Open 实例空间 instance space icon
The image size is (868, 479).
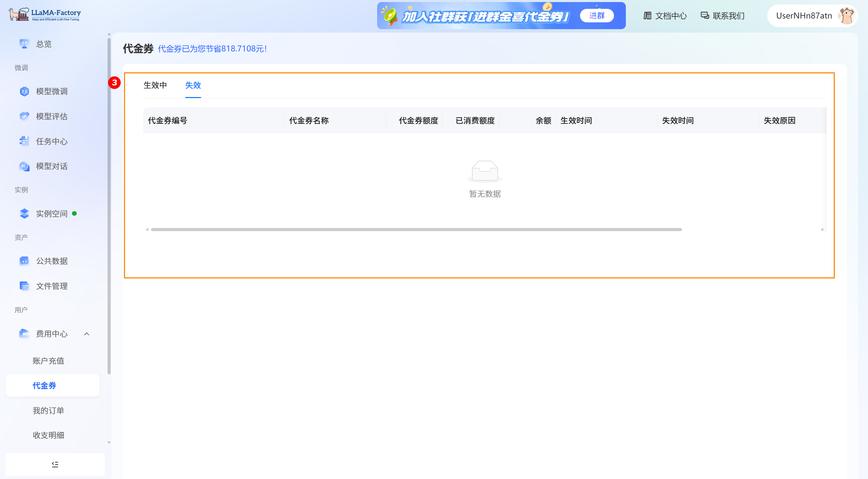[x=24, y=214]
